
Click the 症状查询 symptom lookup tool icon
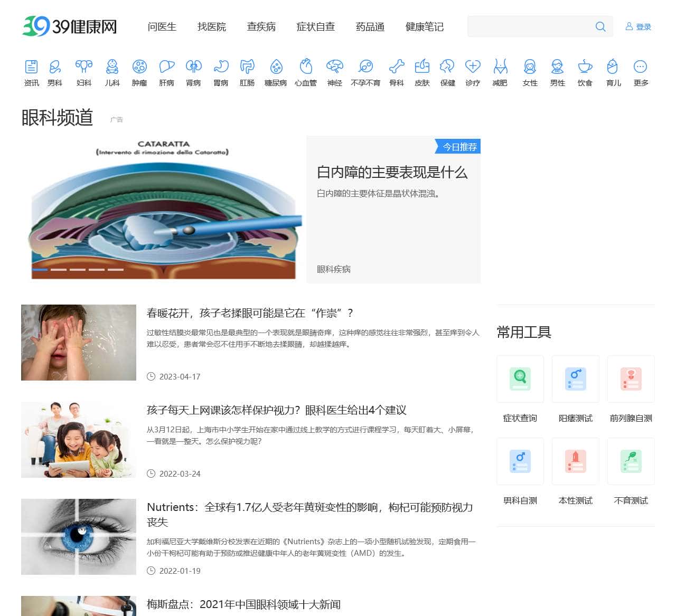[520, 379]
